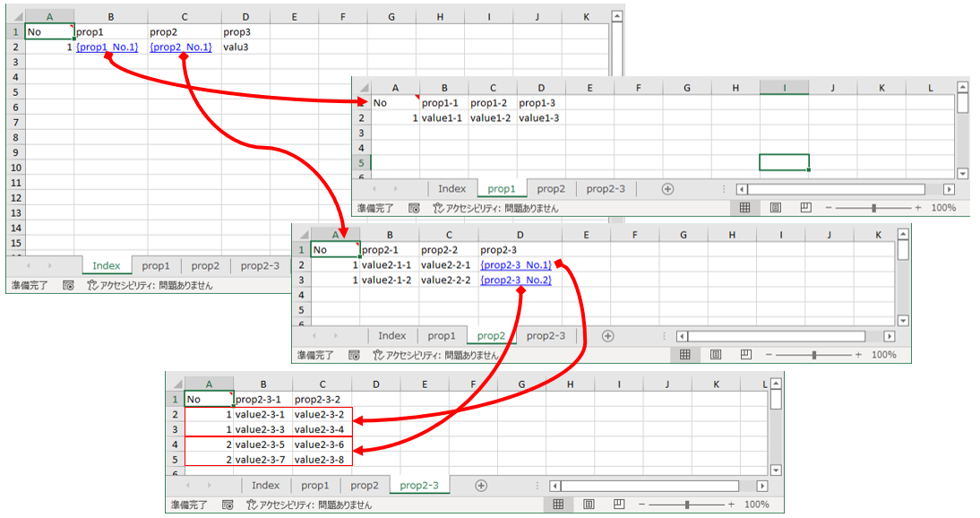The height and width of the screenshot is (518, 980).
Task: Click the {prop2_No.1} hyperlink in cell C2
Action: pos(182,46)
